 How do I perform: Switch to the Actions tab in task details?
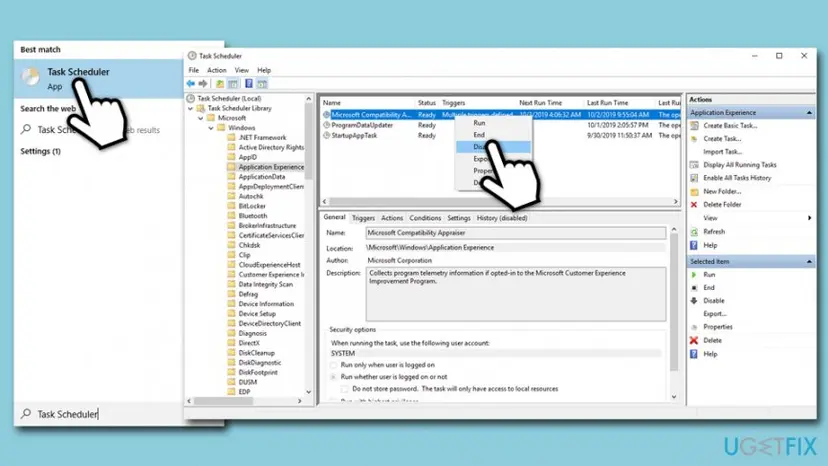pos(392,218)
